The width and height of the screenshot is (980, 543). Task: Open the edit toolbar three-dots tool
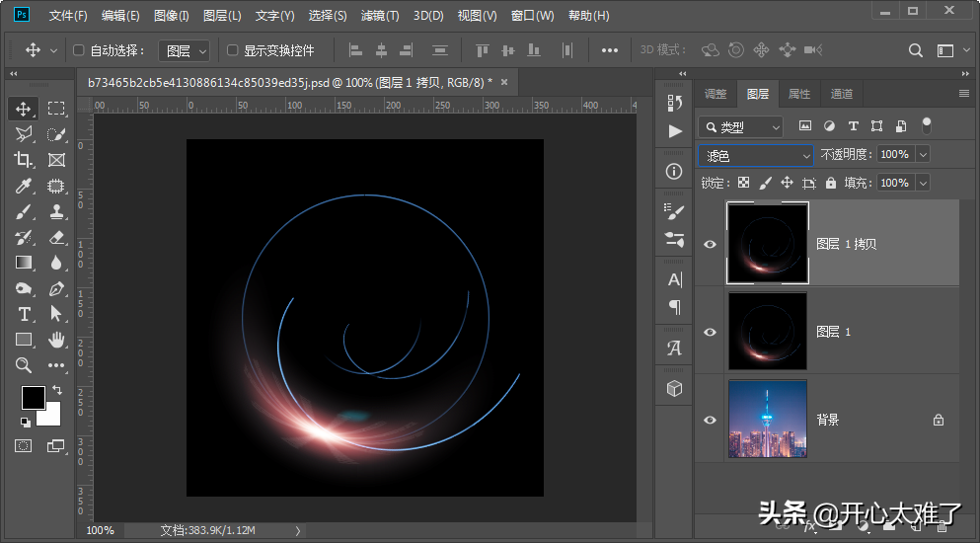pyautogui.click(x=56, y=365)
